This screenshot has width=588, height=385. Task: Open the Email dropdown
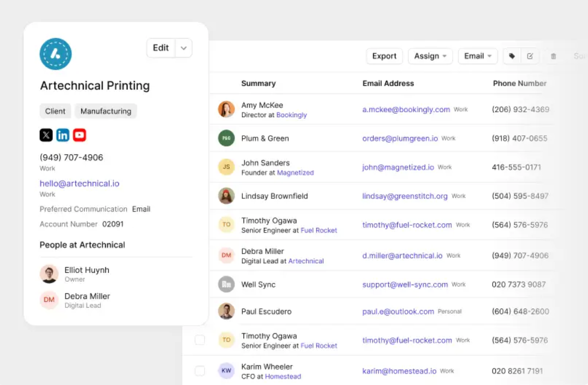[478, 56]
